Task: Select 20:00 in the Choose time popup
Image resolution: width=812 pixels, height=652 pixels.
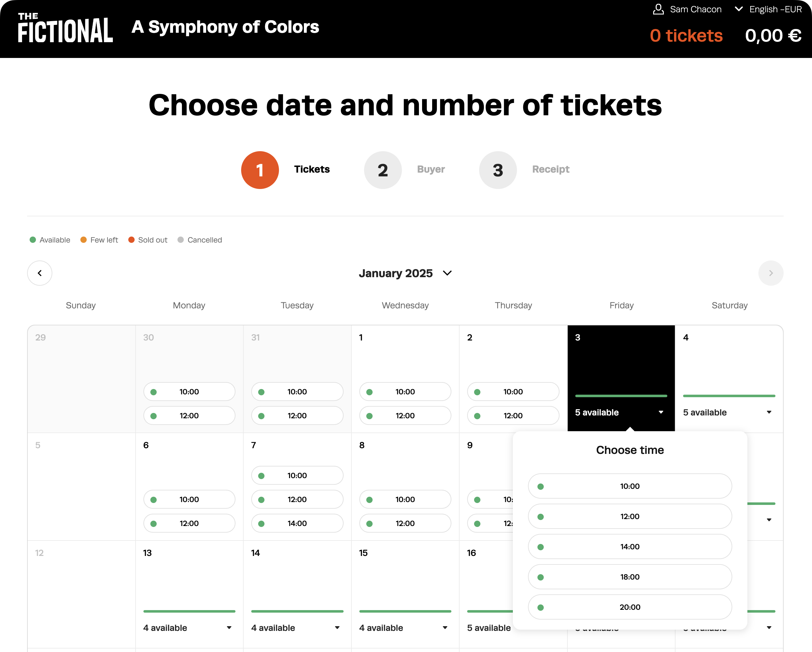Action: (630, 607)
